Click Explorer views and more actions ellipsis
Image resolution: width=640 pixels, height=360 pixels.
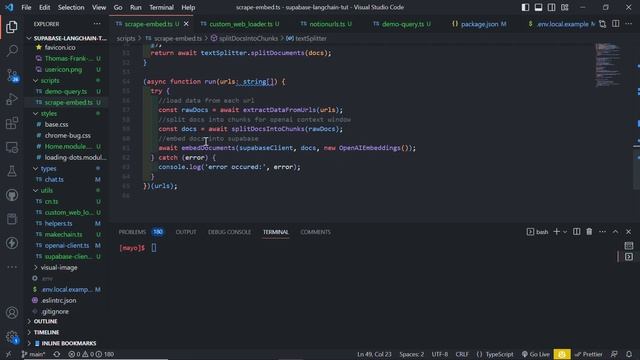(x=97, y=24)
